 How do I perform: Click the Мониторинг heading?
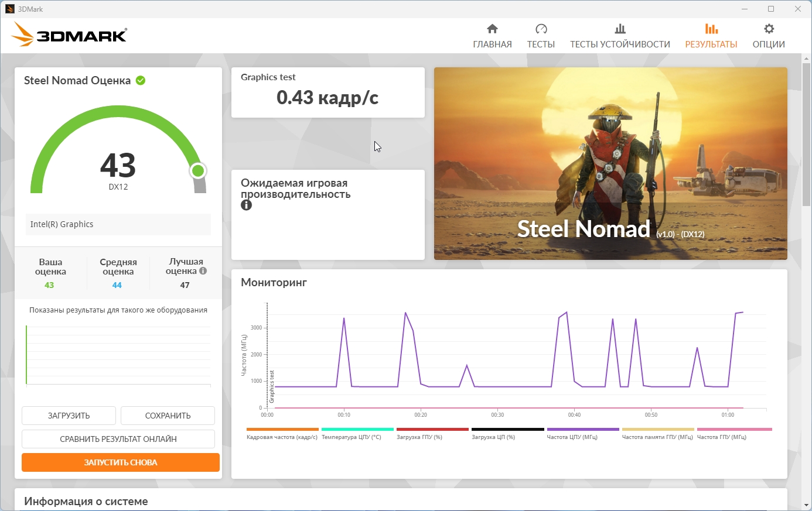(x=274, y=283)
